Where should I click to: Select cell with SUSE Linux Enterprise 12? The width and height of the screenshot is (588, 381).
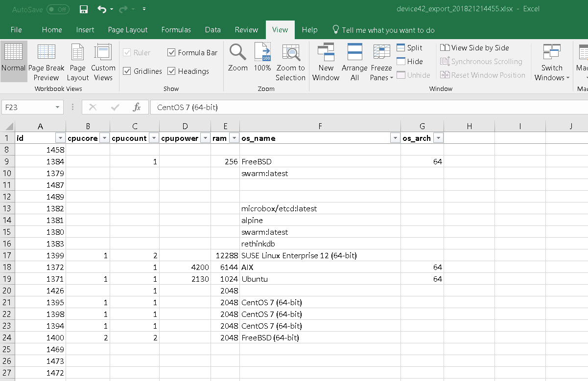[x=320, y=255]
